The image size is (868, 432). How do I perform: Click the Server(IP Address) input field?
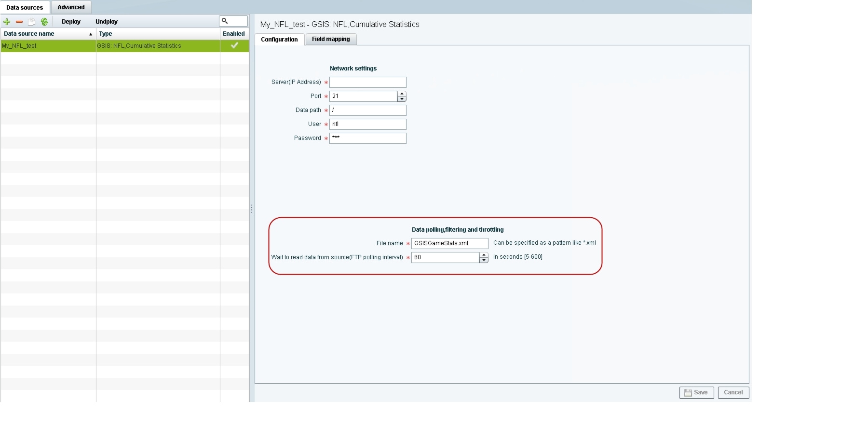pyautogui.click(x=368, y=83)
